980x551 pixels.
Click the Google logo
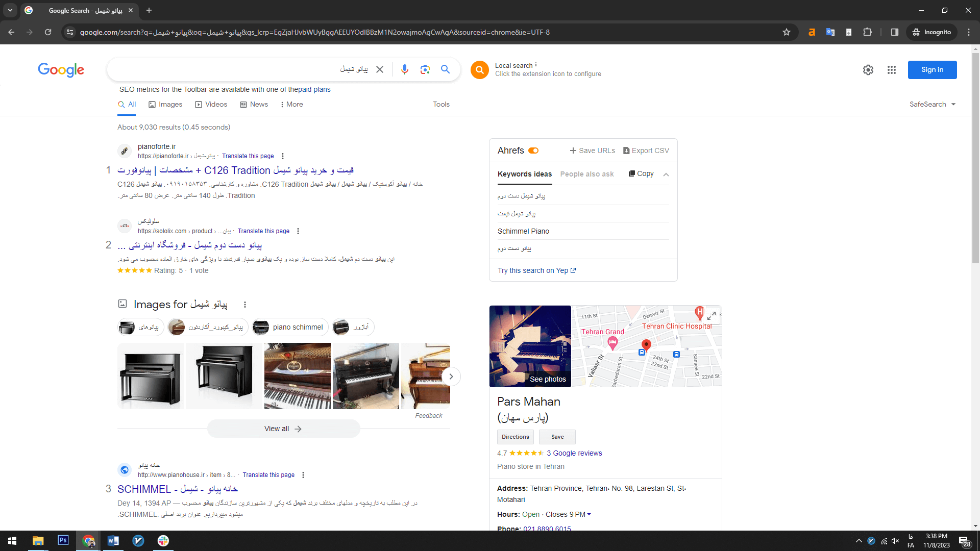61,70
